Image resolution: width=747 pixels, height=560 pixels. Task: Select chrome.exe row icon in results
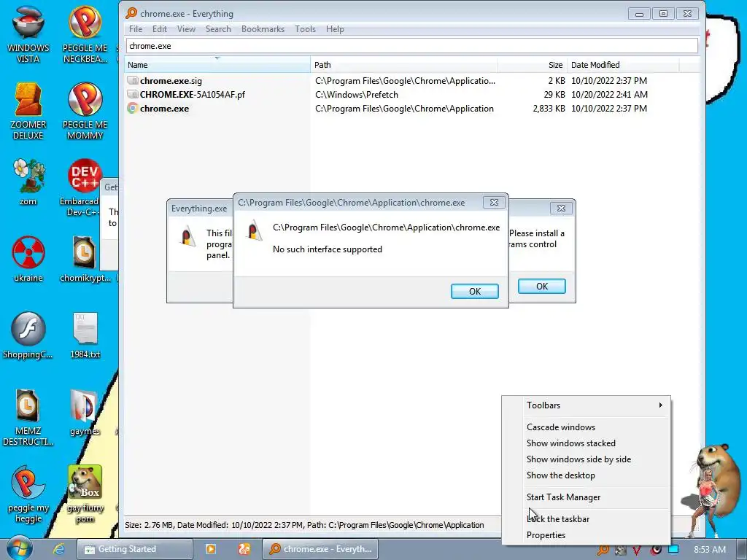click(133, 109)
